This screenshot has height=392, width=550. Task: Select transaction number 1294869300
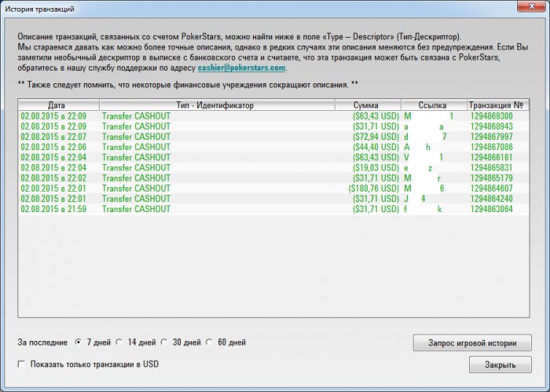coord(491,116)
